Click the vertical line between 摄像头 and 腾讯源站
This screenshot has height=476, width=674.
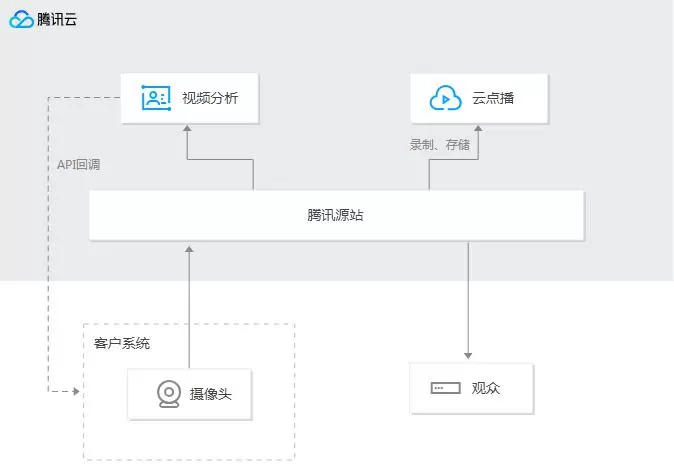[x=187, y=310]
